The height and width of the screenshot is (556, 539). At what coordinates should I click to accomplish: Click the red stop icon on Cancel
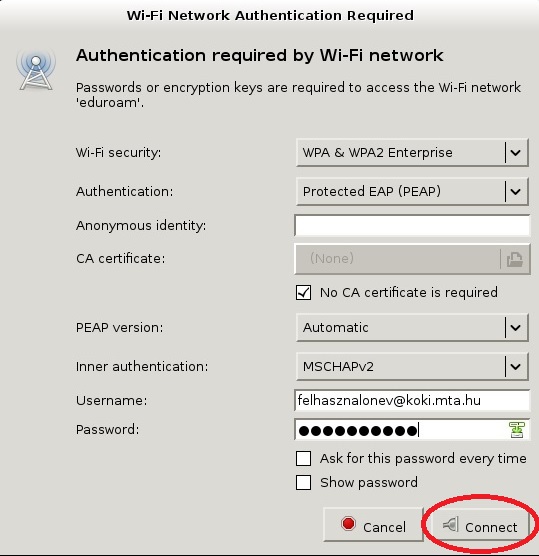point(348,524)
